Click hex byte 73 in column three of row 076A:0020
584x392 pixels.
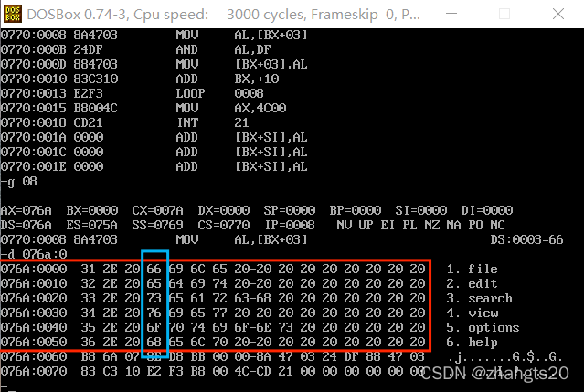tap(154, 298)
